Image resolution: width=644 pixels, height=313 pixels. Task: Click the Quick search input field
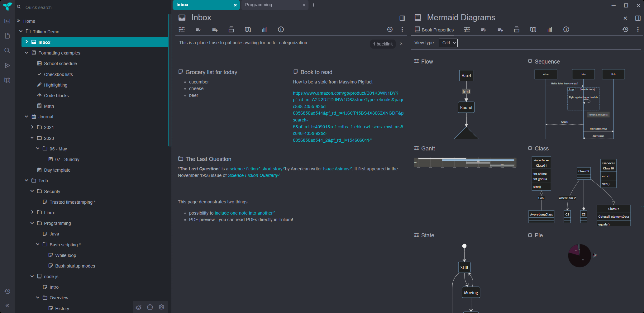(93, 7)
